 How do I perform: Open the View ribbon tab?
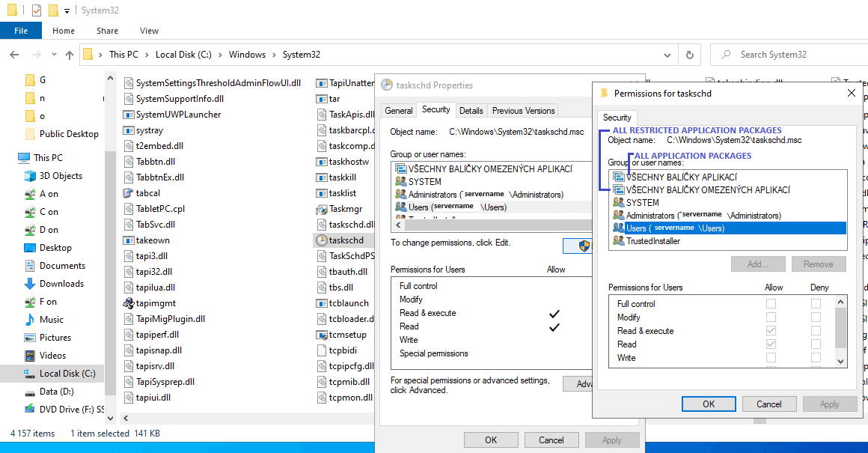point(149,31)
